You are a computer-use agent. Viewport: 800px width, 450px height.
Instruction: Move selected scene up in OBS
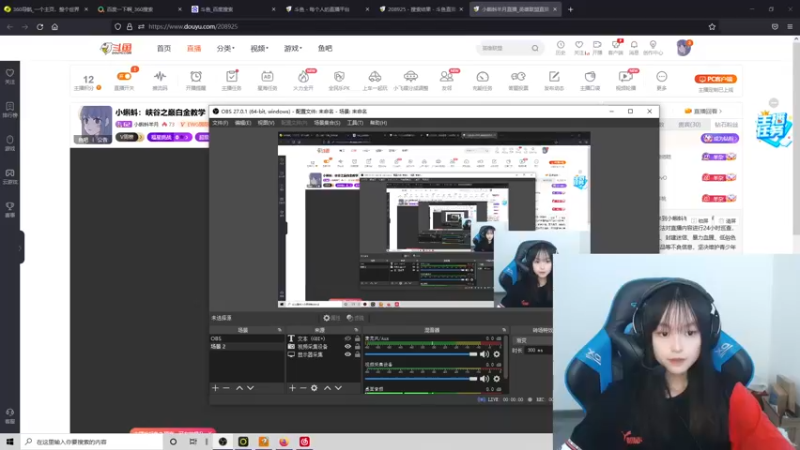[239, 388]
